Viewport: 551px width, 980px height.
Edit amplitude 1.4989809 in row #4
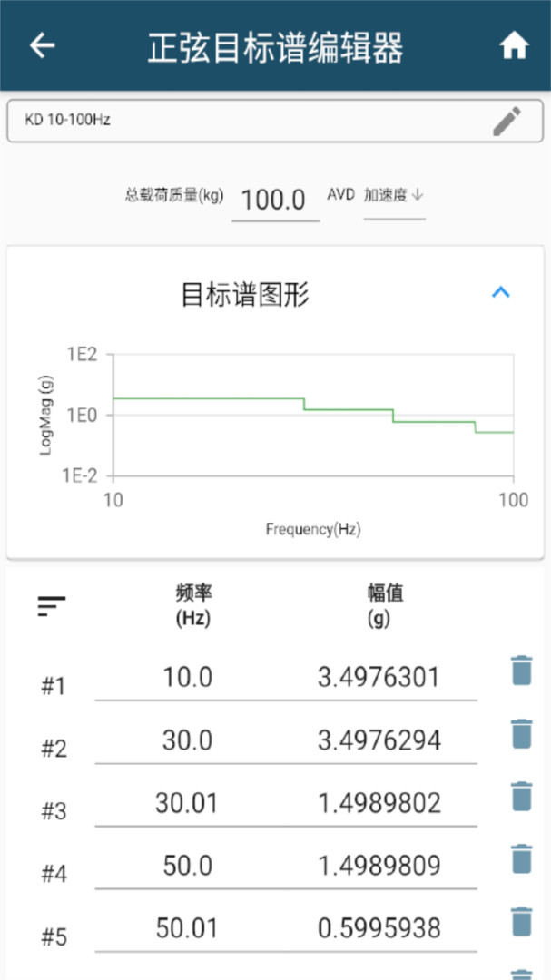point(379,867)
